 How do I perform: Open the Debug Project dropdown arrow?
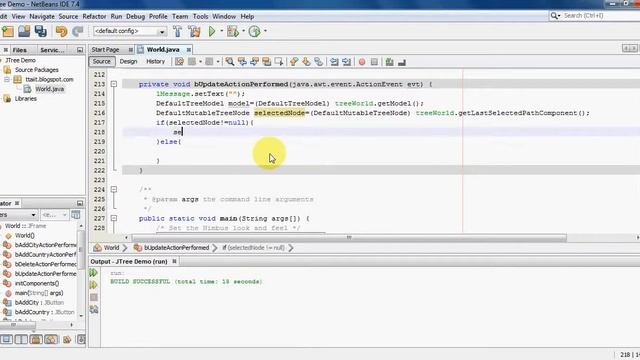[x=244, y=31]
